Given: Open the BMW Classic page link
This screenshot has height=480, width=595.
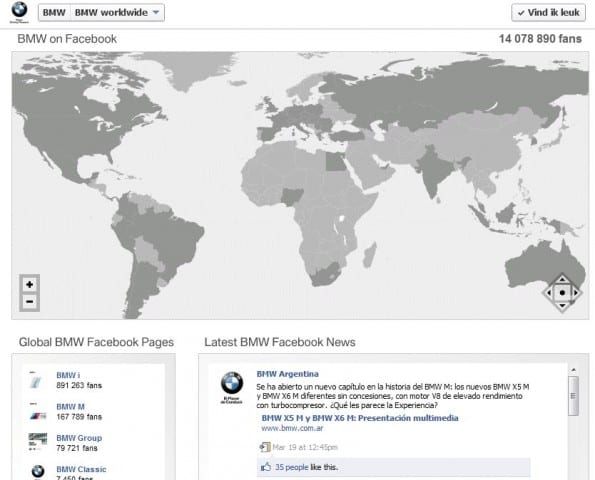Looking at the screenshot, I should [81, 469].
